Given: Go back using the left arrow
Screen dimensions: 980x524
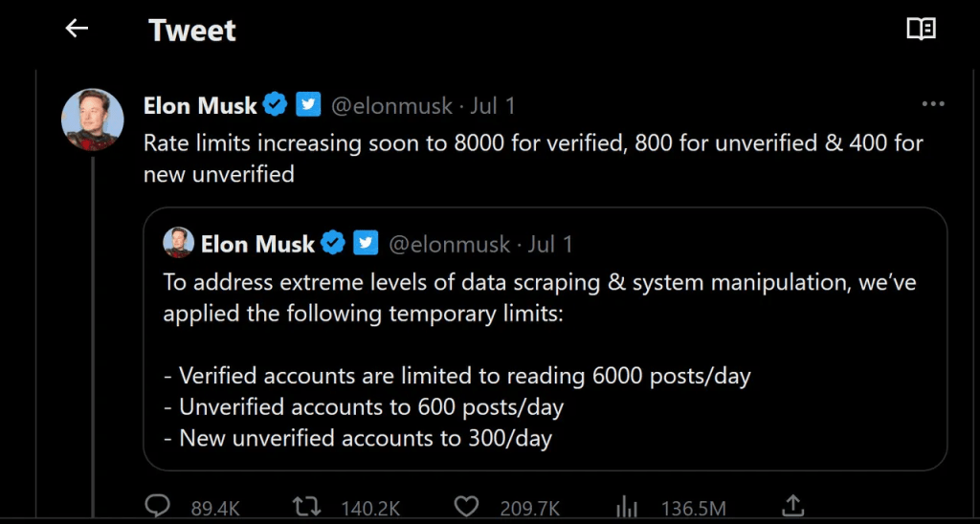Looking at the screenshot, I should coord(77,29).
